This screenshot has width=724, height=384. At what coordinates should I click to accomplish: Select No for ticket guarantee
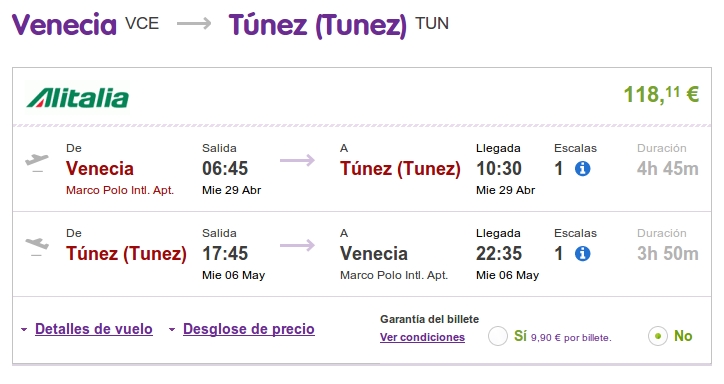click(x=658, y=336)
